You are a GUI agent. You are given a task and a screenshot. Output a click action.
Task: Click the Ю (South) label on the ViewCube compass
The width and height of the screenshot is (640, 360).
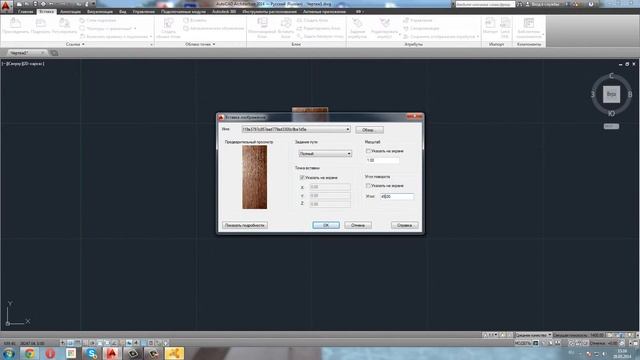click(x=611, y=113)
